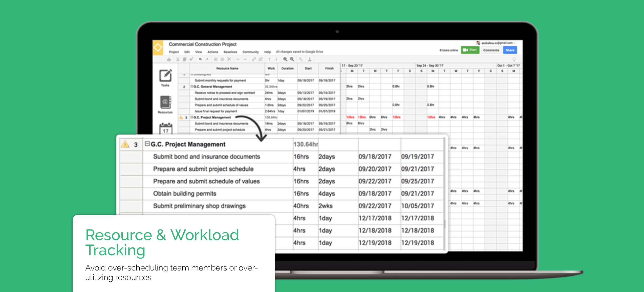The width and height of the screenshot is (644, 292).
Task: Click the '2wks' duration cell
Action: pyautogui.click(x=325, y=206)
